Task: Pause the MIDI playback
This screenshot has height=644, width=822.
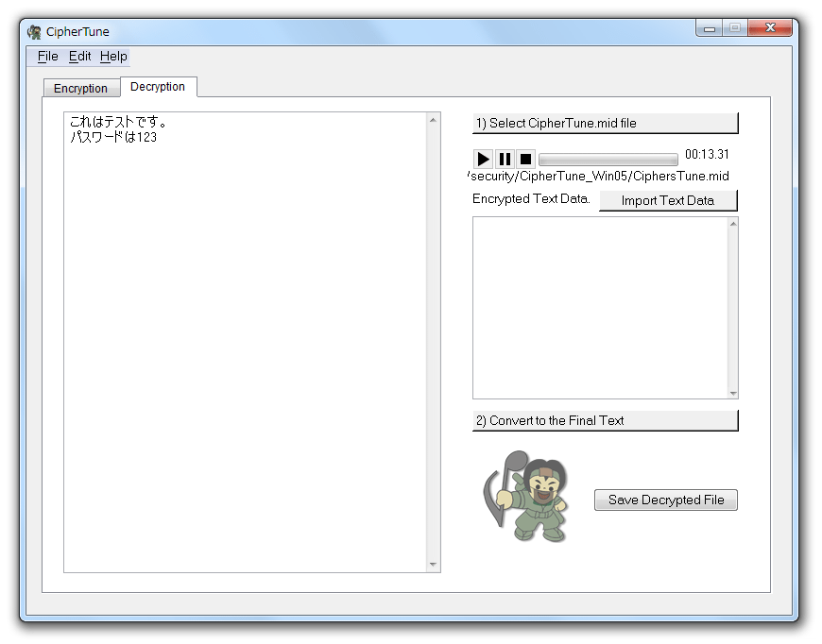Action: [x=505, y=159]
